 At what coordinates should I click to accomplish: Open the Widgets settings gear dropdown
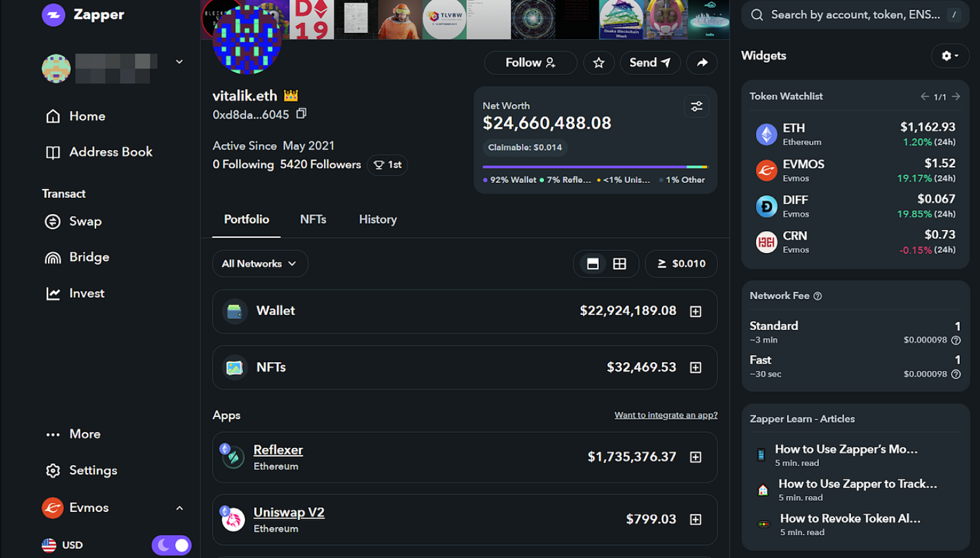[950, 56]
